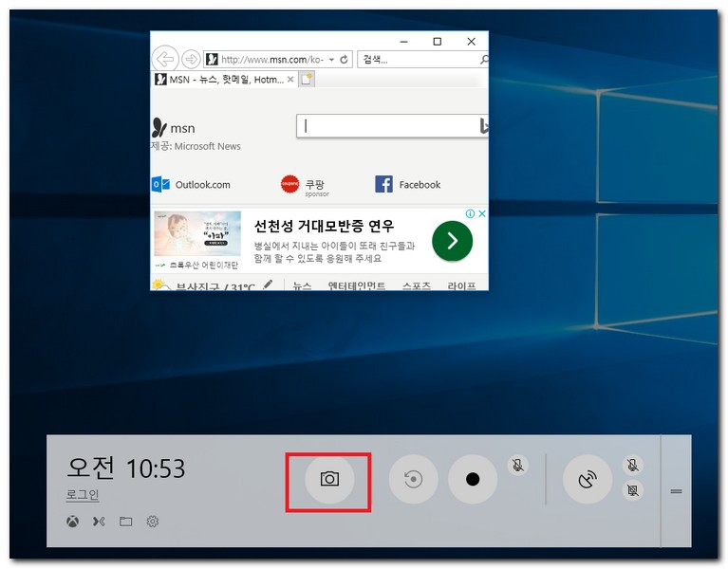Open the 엔터테인먼트 menu item
The width and height of the screenshot is (728, 569).
point(357,285)
